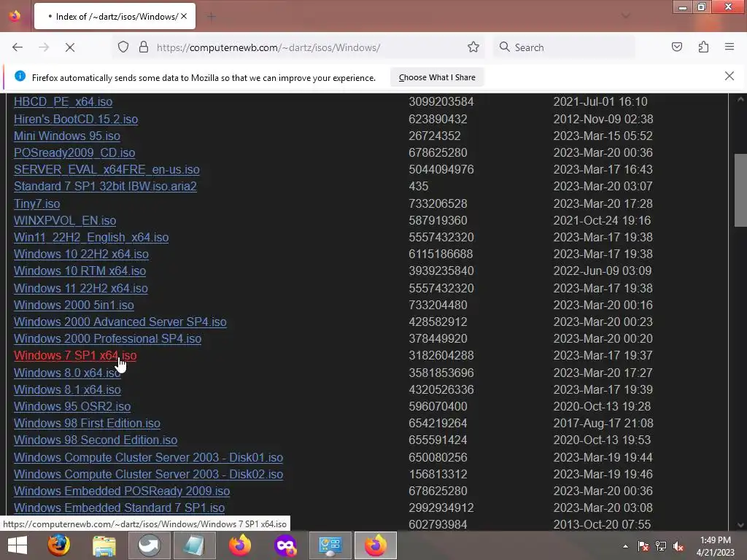747x560 pixels.
Task: Open the Windows 95 OSR2.iso link
Action: [72, 407]
